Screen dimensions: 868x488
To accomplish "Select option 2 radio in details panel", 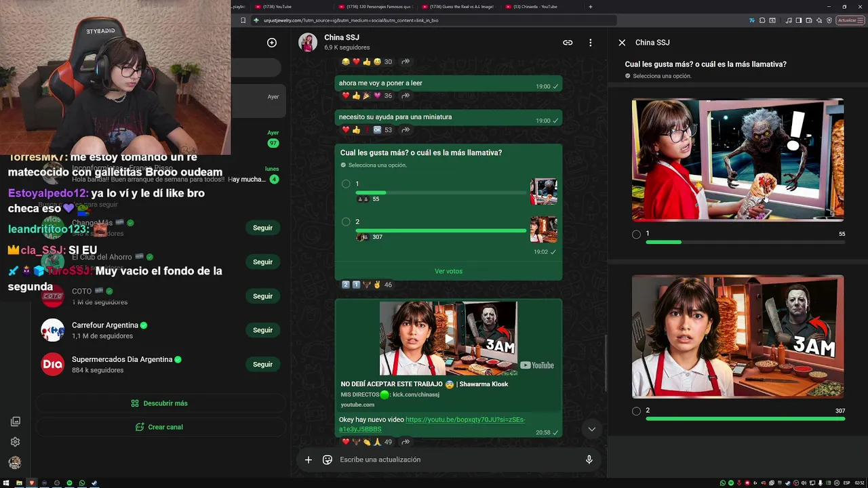I will pos(636,411).
